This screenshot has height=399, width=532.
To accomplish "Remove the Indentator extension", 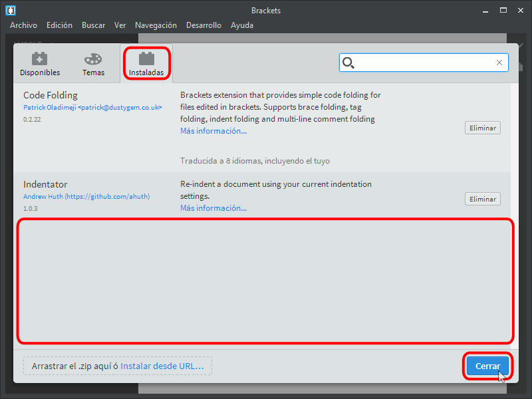I will coord(483,199).
